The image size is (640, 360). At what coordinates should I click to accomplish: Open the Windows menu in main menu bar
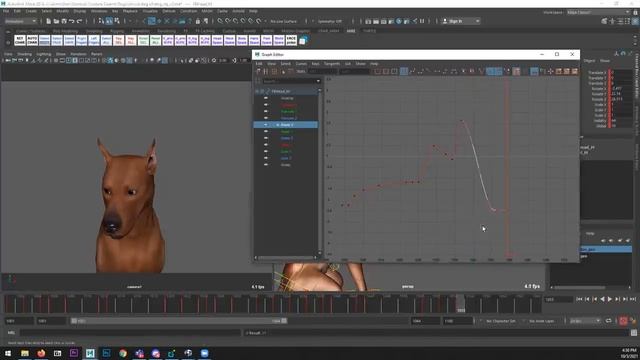click(x=99, y=11)
